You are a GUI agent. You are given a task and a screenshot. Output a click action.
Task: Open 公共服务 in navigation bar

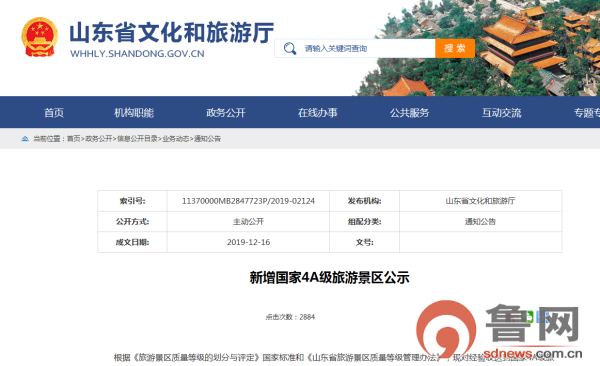[409, 113]
